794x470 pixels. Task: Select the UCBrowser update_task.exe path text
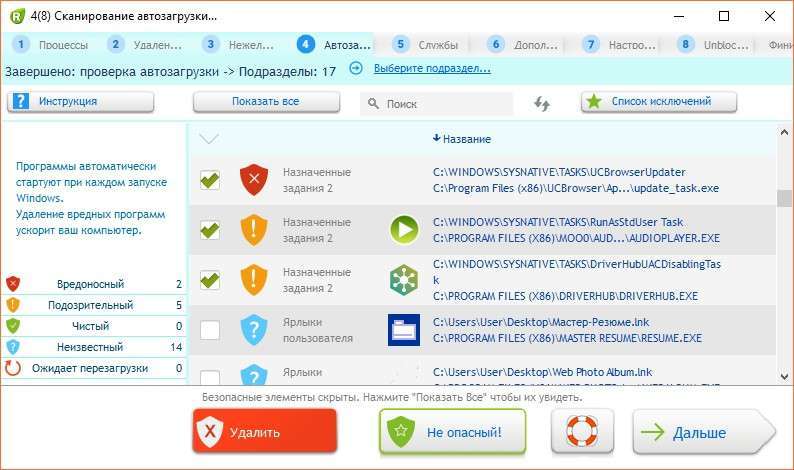(x=576, y=188)
